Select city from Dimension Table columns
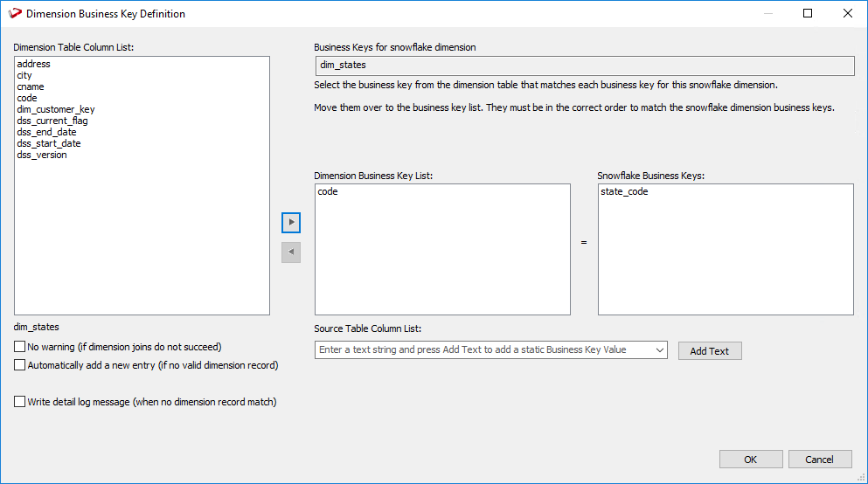Screen dimensions: 868x484 (24, 75)
